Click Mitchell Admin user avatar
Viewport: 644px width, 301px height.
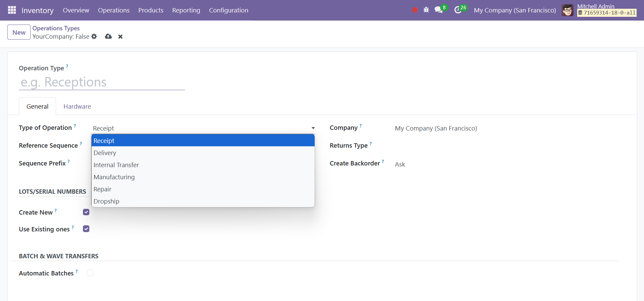[567, 10]
